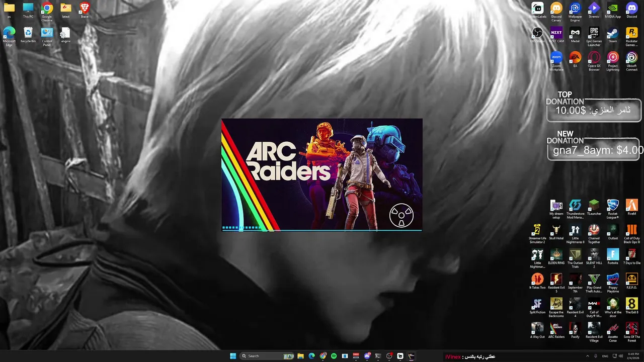644x362 pixels.
Task: Open the 7 Days to Die shortcut
Action: pos(631,256)
